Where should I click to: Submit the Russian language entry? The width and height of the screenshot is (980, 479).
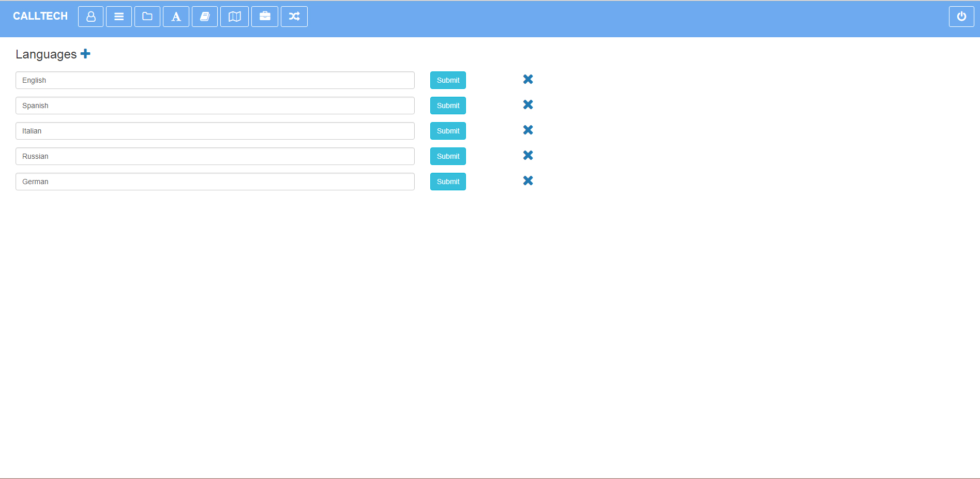click(448, 156)
